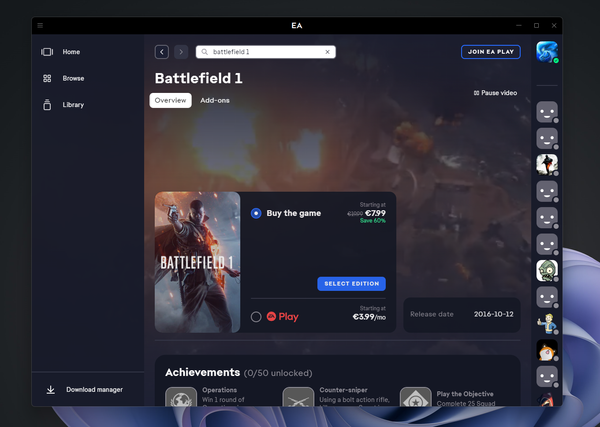Navigate back with the left arrow
The width and height of the screenshot is (600, 427).
(x=162, y=52)
